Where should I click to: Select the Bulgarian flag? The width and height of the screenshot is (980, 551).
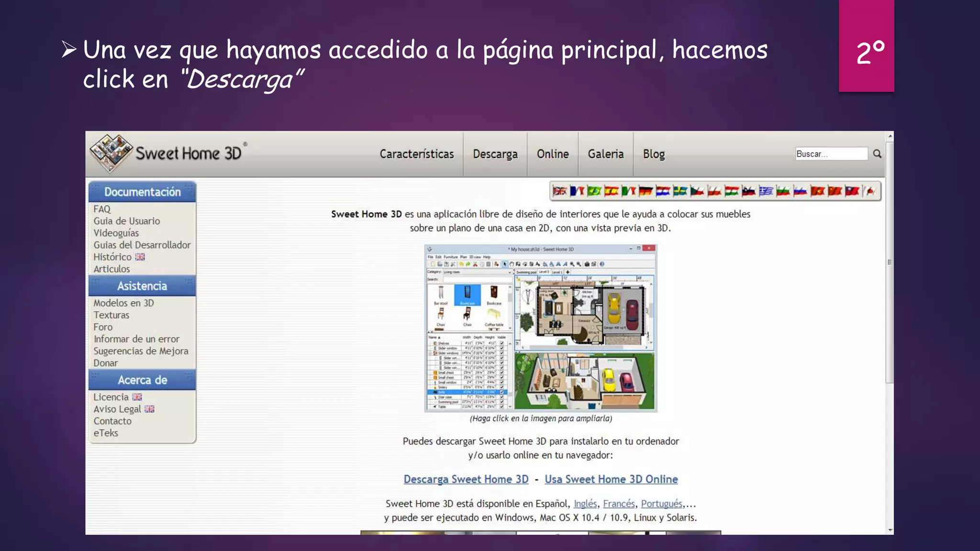pyautogui.click(x=783, y=191)
